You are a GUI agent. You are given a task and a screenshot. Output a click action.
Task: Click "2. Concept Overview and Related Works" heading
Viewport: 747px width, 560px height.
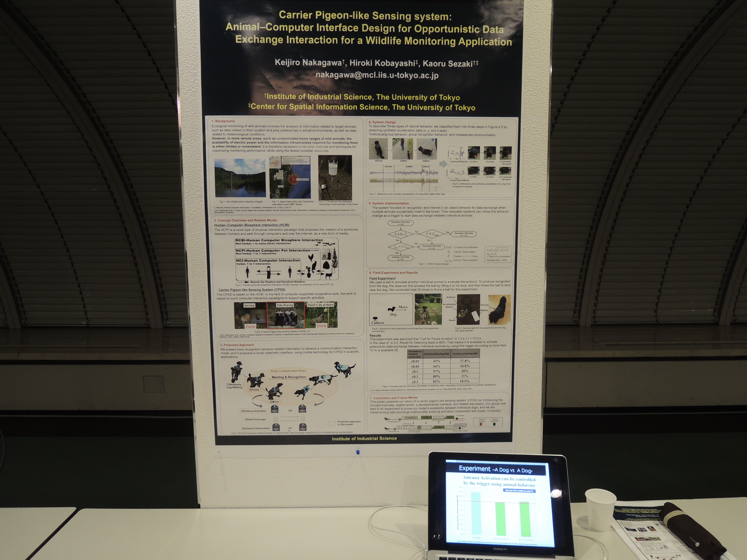click(245, 220)
